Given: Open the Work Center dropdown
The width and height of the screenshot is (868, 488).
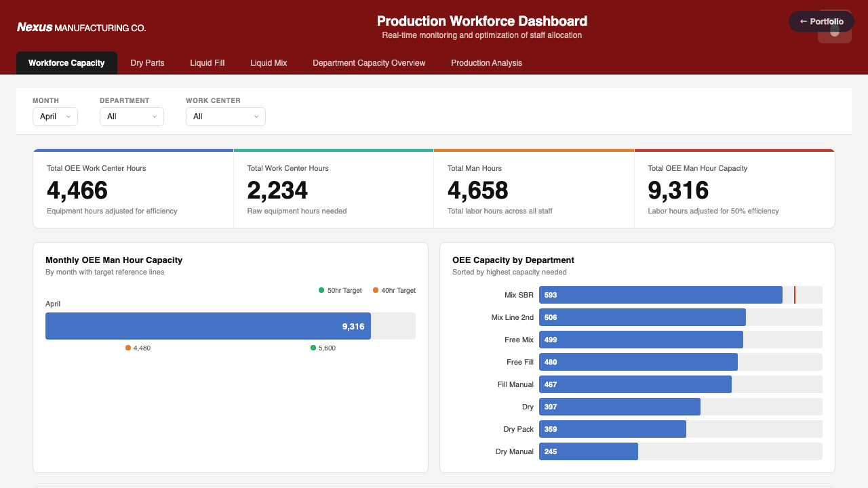Looking at the screenshot, I should [225, 116].
